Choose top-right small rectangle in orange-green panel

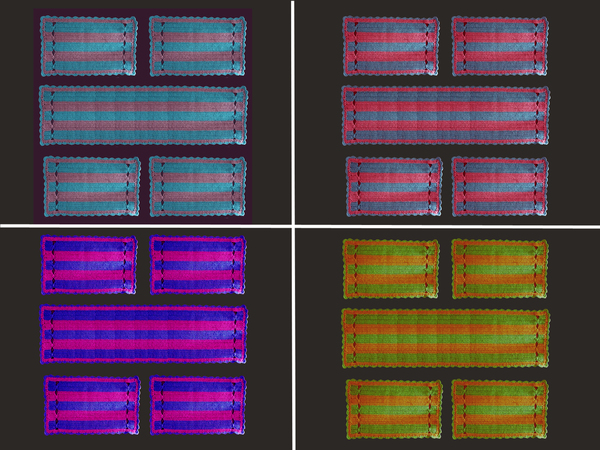(x=500, y=267)
